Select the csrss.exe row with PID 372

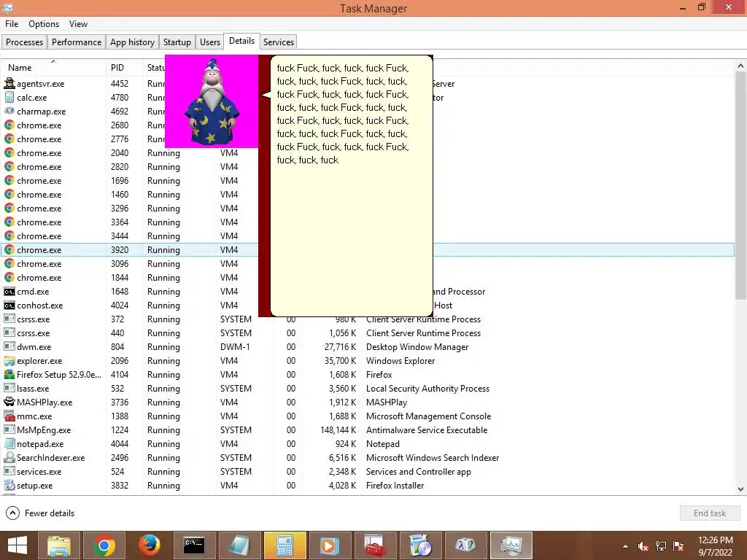click(368, 319)
